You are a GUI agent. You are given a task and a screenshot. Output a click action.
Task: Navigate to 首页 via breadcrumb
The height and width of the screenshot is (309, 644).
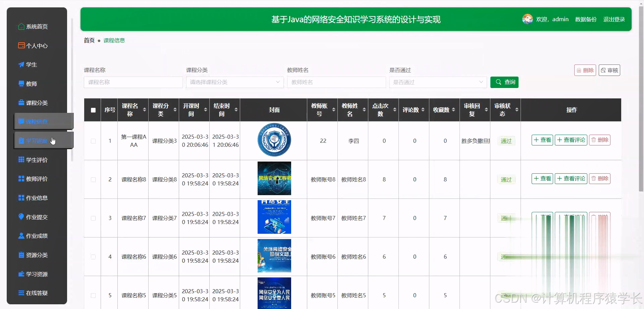click(x=89, y=40)
